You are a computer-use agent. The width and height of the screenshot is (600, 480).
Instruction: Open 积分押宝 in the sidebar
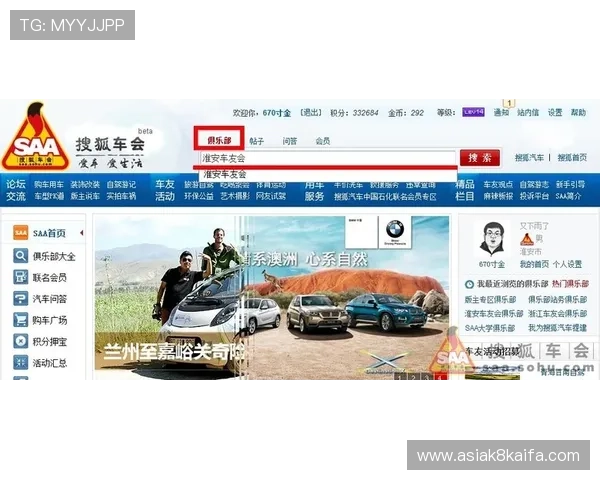pyautogui.click(x=50, y=341)
